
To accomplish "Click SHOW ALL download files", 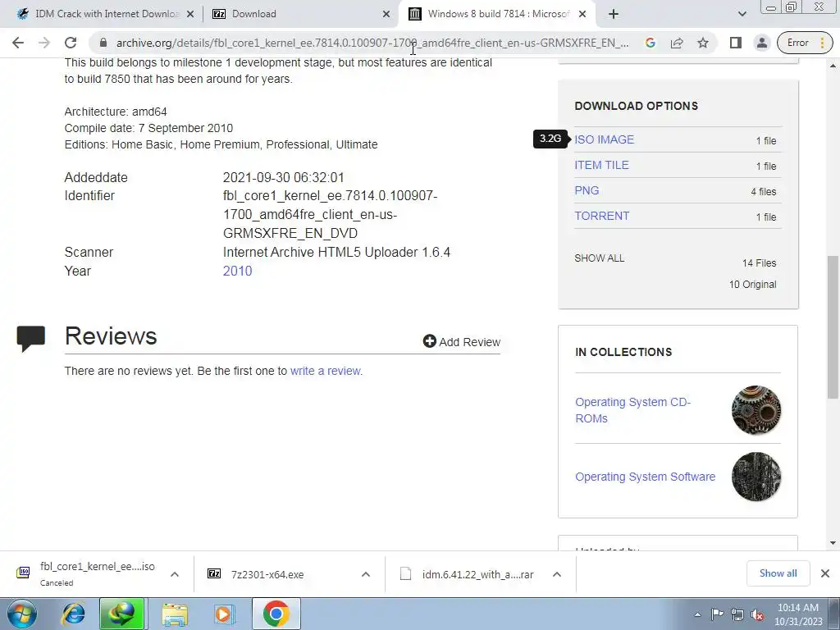I will 599,258.
